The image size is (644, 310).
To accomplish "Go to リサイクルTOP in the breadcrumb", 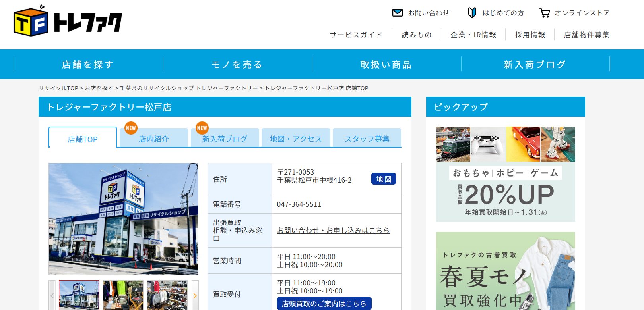I will click(58, 88).
